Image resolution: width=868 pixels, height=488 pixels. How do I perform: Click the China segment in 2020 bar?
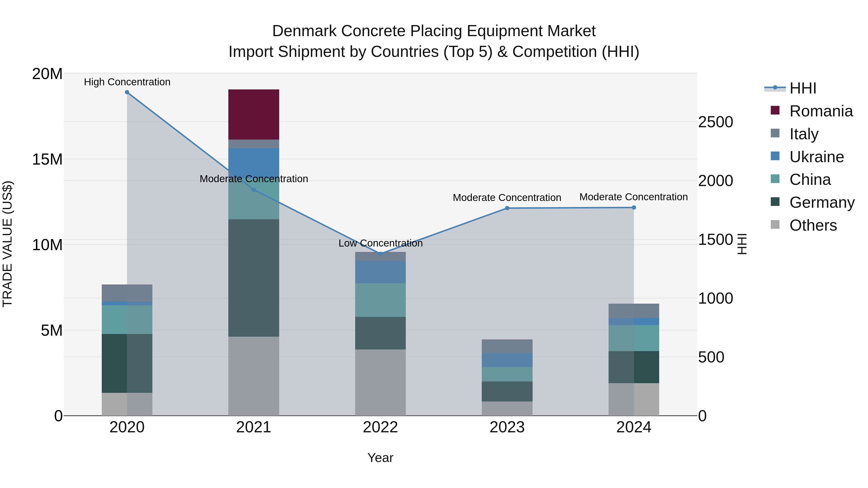pos(127,320)
